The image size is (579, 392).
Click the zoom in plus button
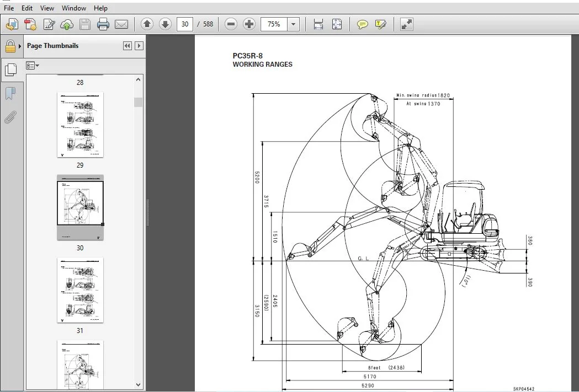coord(249,24)
